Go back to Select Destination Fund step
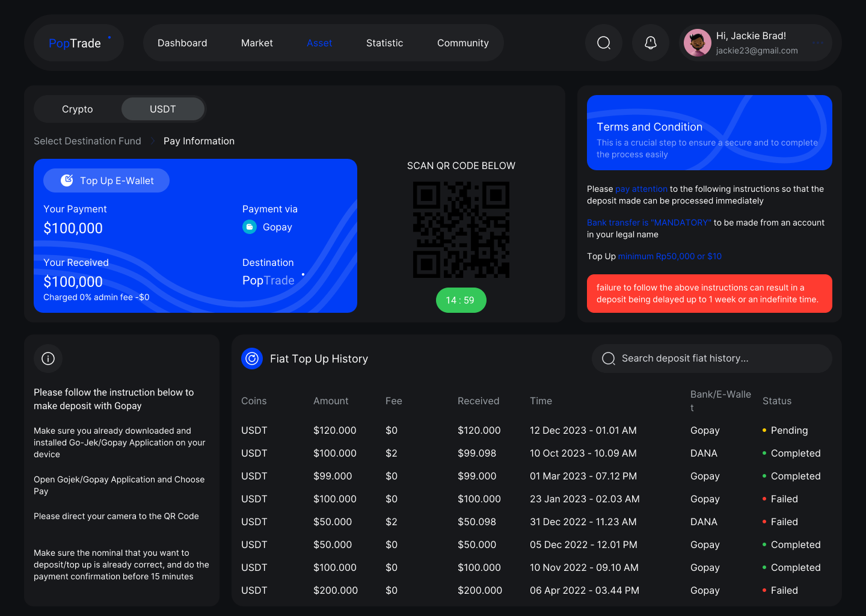The height and width of the screenshot is (616, 866). pos(87,141)
